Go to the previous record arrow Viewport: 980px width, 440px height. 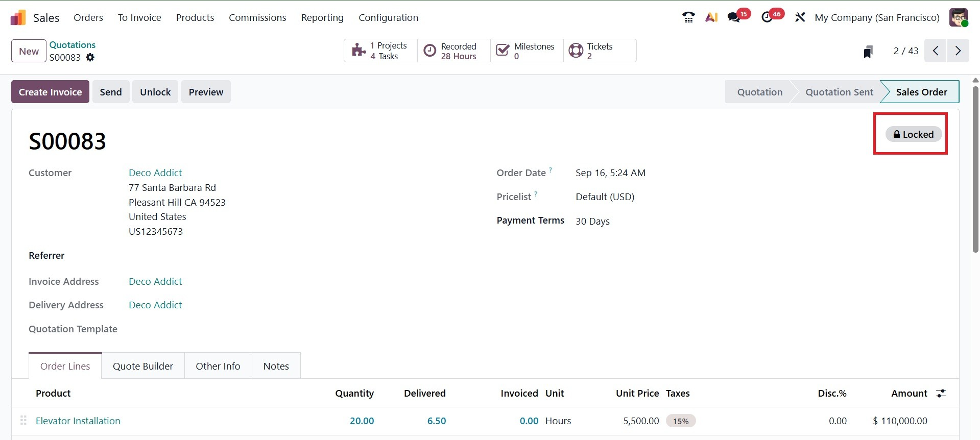(x=936, y=51)
